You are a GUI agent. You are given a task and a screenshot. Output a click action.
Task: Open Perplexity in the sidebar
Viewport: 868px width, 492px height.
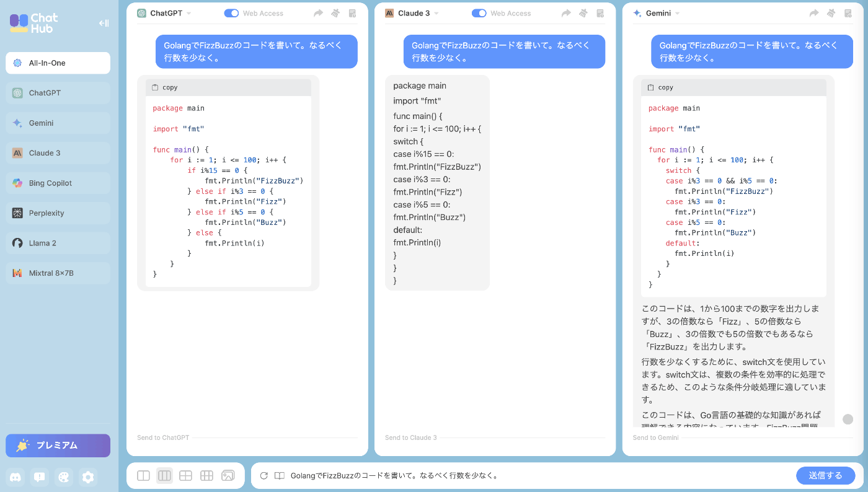tap(58, 213)
